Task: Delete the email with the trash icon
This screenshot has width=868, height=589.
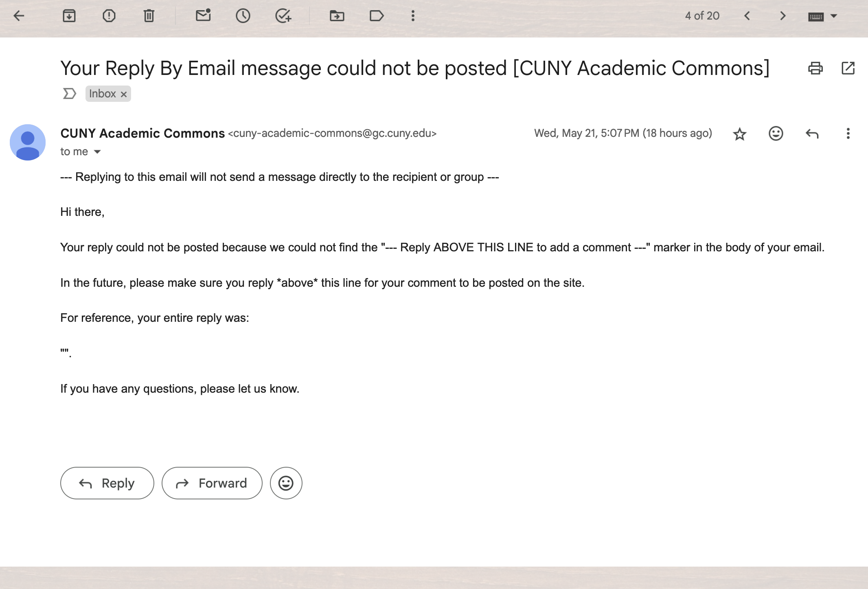Action: tap(149, 16)
